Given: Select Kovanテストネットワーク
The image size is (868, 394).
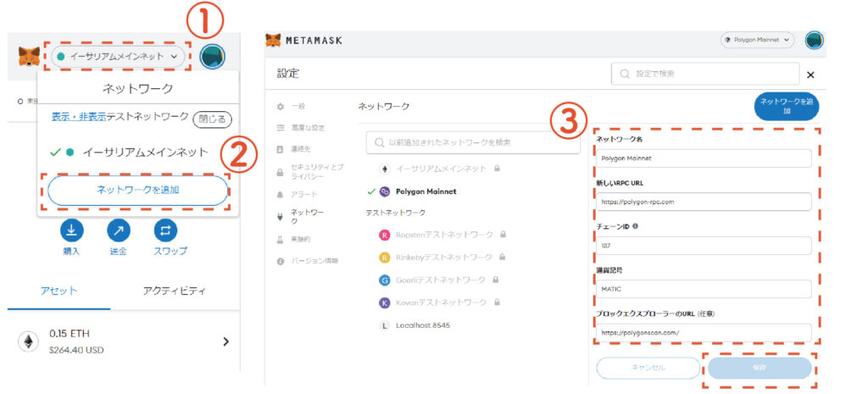Looking at the screenshot, I should coord(440,302).
